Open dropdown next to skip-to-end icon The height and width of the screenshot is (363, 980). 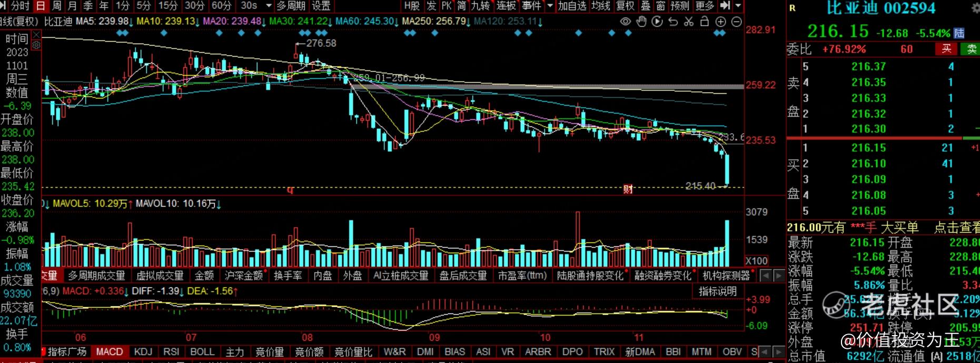[x=738, y=6]
